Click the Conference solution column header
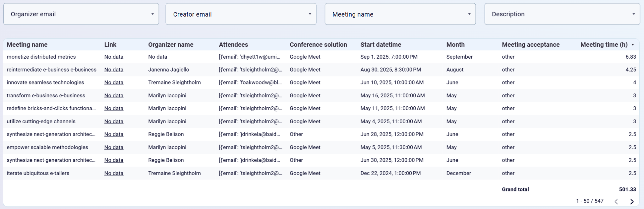 318,45
